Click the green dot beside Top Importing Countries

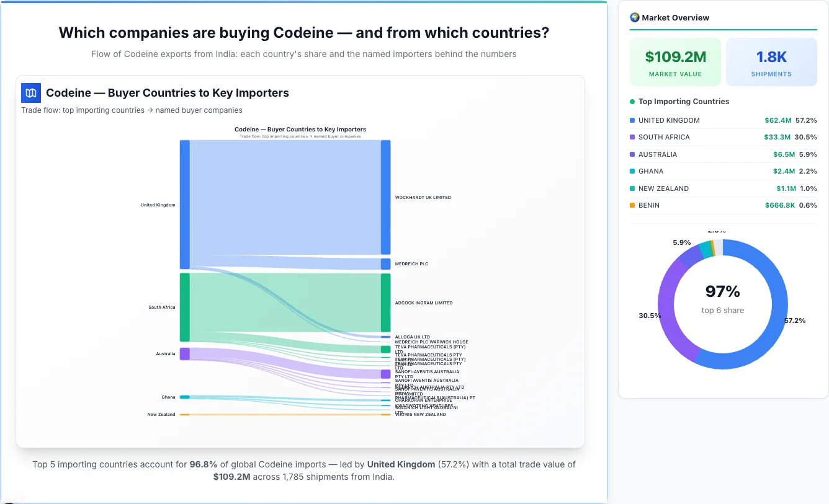point(631,102)
